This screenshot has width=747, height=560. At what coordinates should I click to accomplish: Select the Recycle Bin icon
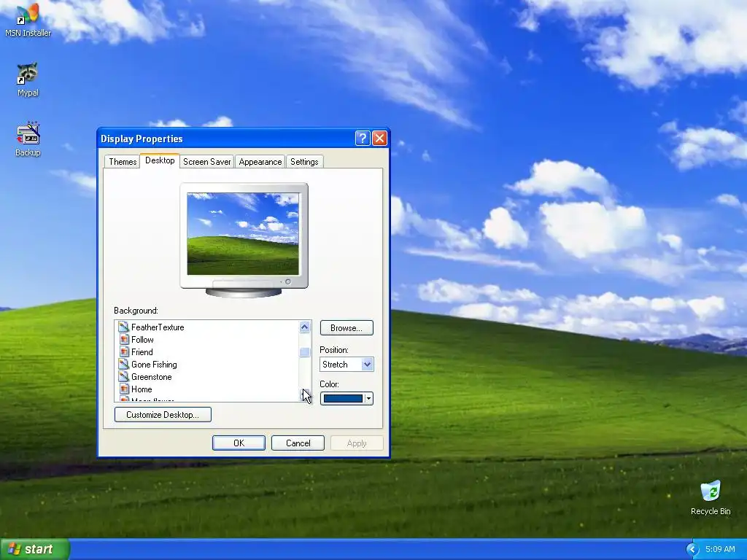[711, 497]
